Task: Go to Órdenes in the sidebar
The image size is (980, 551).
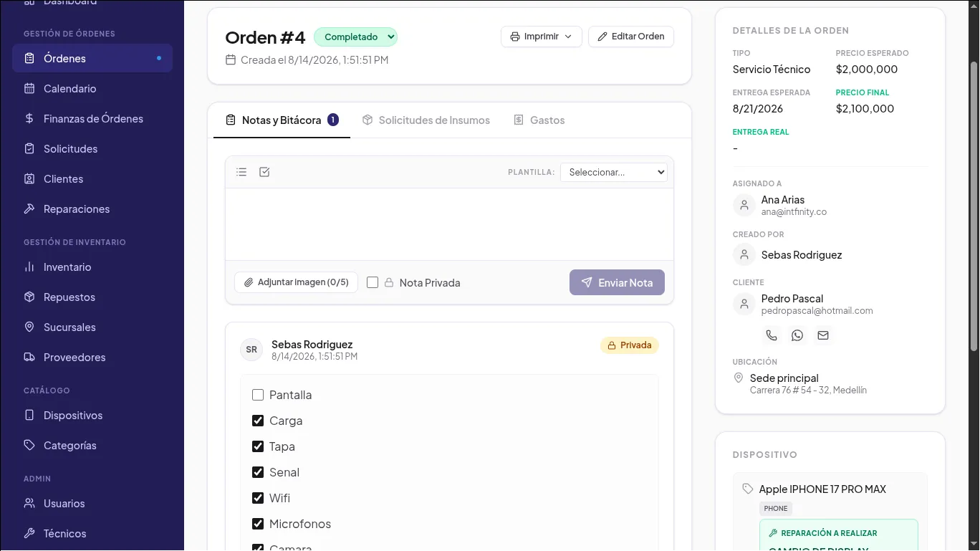Action: (x=92, y=59)
